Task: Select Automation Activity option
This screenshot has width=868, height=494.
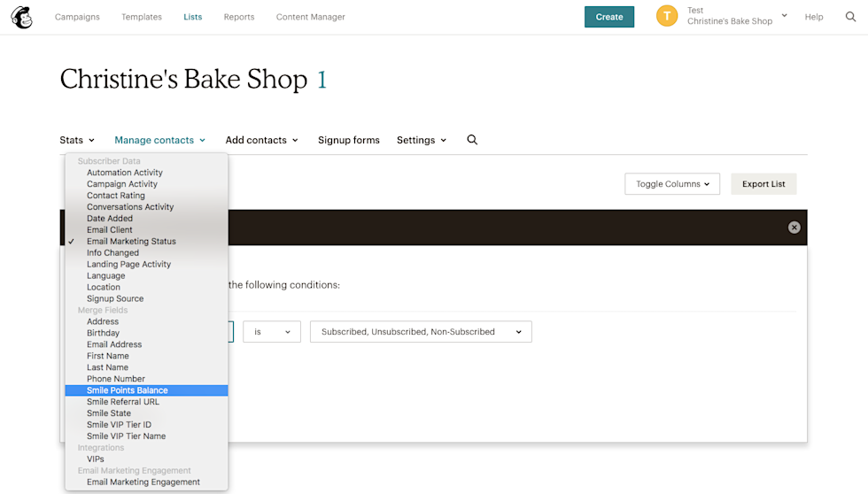Action: [x=146, y=173]
